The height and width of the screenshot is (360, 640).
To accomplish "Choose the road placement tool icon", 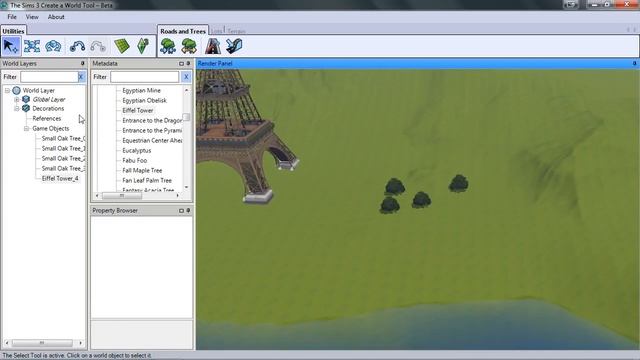I will tap(213, 46).
